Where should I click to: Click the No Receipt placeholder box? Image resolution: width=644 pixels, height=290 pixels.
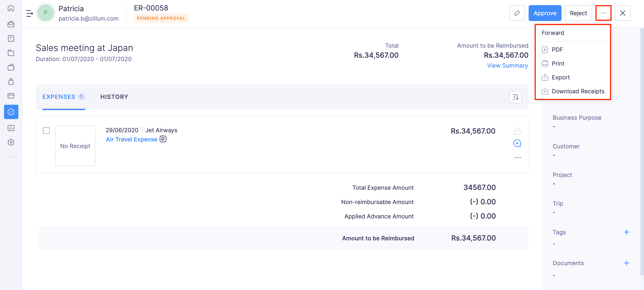(x=75, y=146)
